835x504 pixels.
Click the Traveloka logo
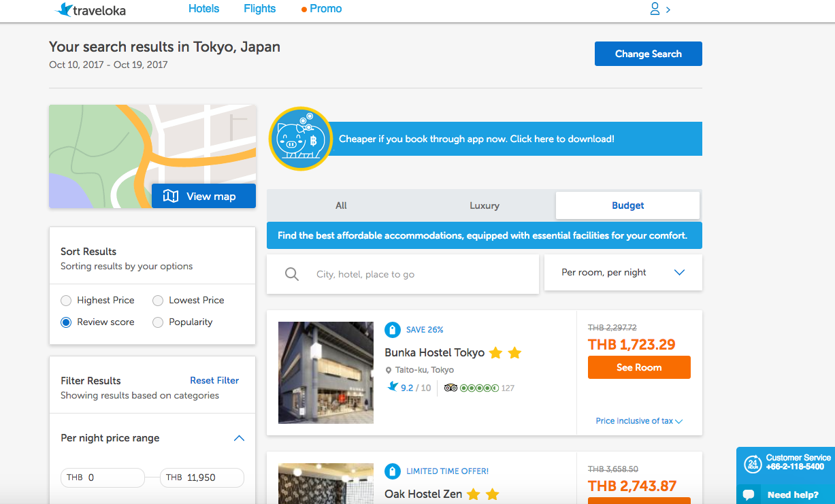tap(91, 10)
